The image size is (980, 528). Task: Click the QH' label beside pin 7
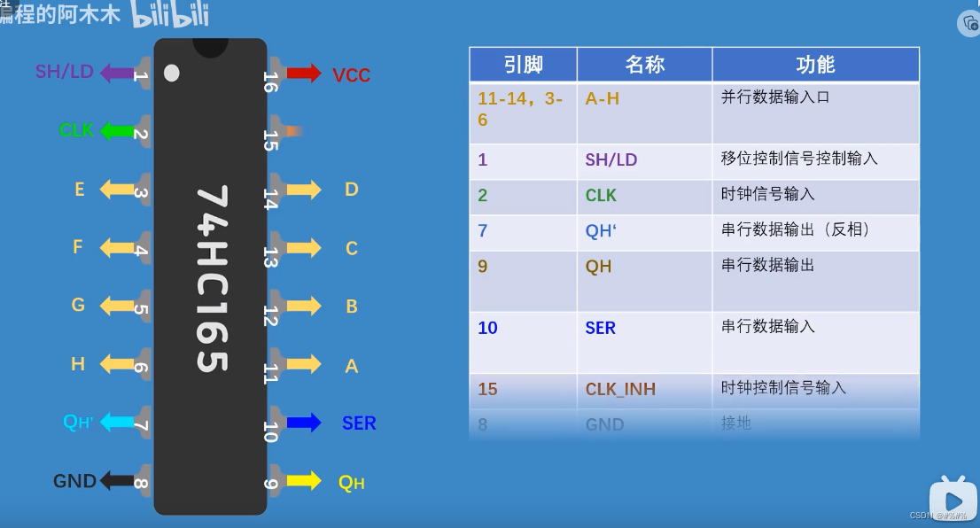(78, 423)
